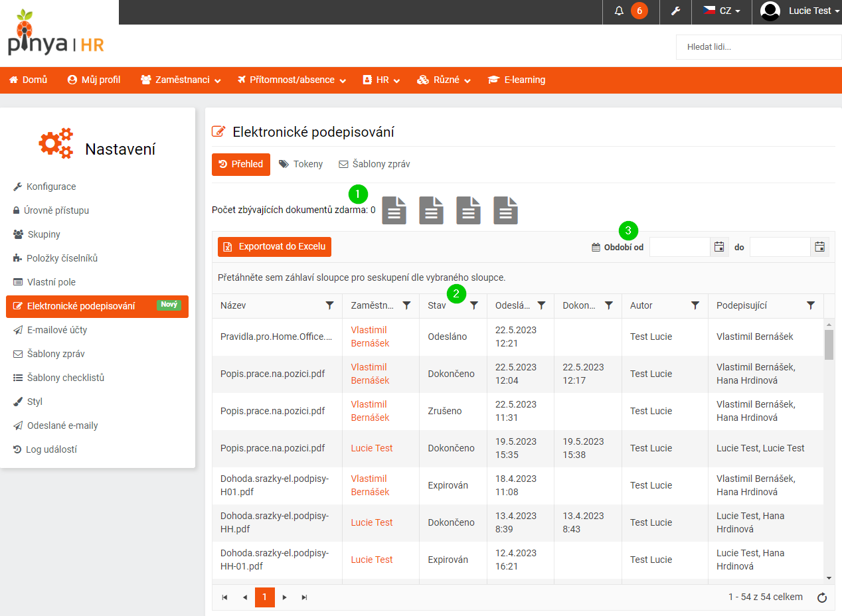842x616 pixels.
Task: Switch to the Tokeny tab
Action: [x=301, y=164]
